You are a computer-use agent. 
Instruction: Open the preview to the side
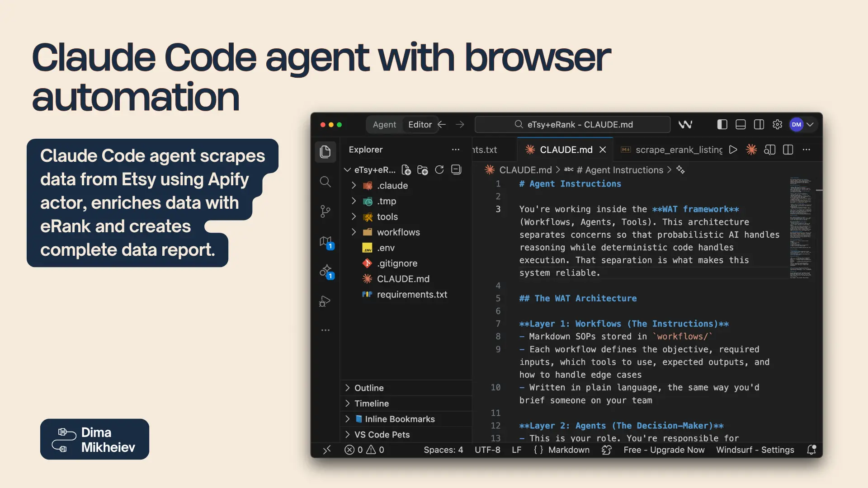[770, 150]
